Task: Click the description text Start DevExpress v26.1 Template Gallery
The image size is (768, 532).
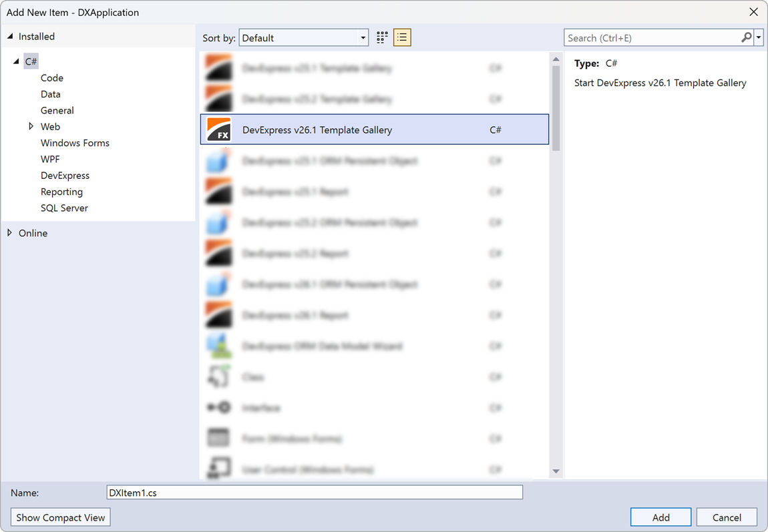Action: coord(660,83)
